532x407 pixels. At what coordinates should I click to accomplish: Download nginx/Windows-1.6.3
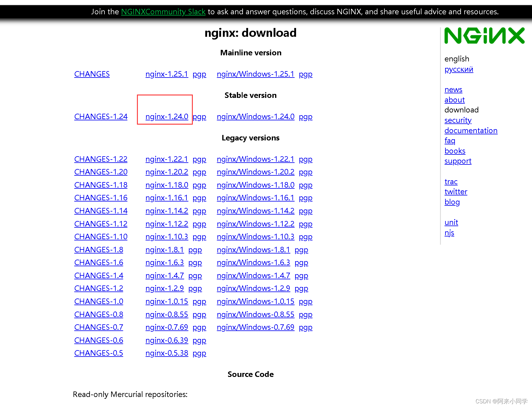tap(254, 263)
